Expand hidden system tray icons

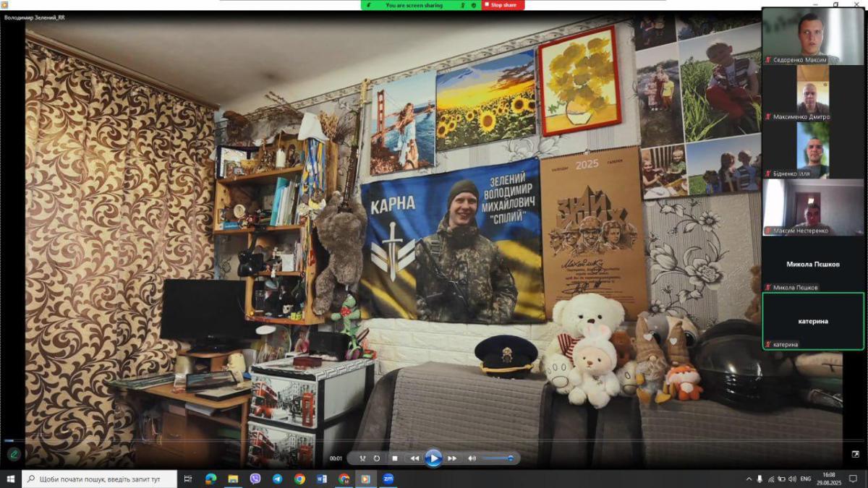point(749,479)
